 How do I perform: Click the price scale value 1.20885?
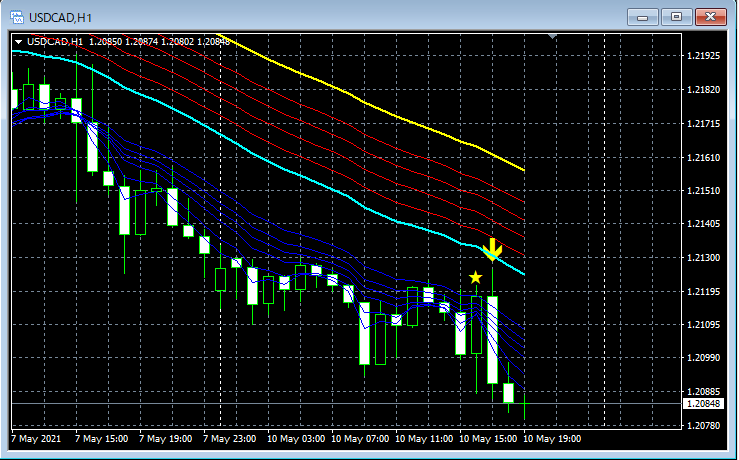click(704, 392)
